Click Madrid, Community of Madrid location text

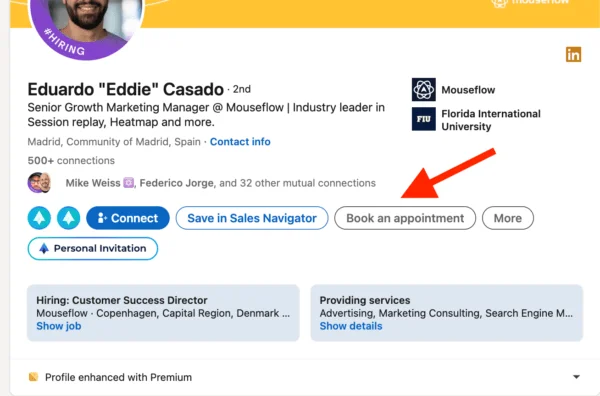click(114, 142)
